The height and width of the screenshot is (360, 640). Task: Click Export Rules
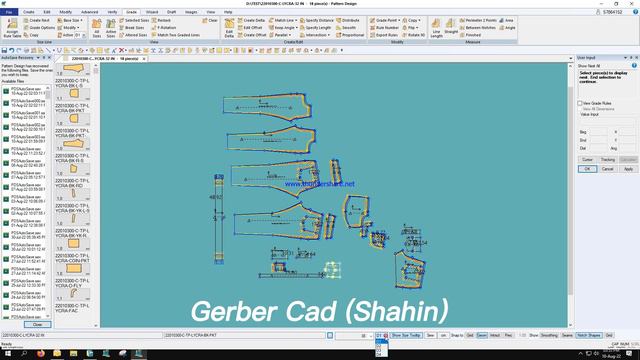(384, 35)
